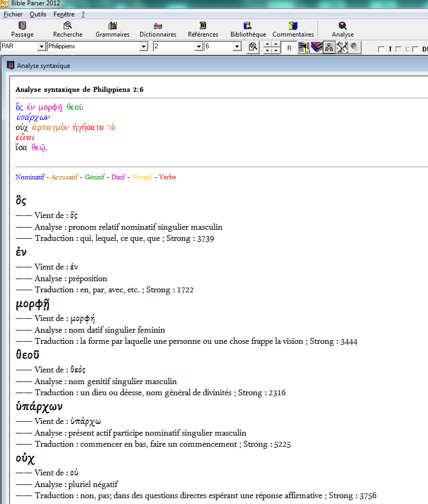Click the heading Analyse syntaxique de Philippiens 2:6

(80, 89)
